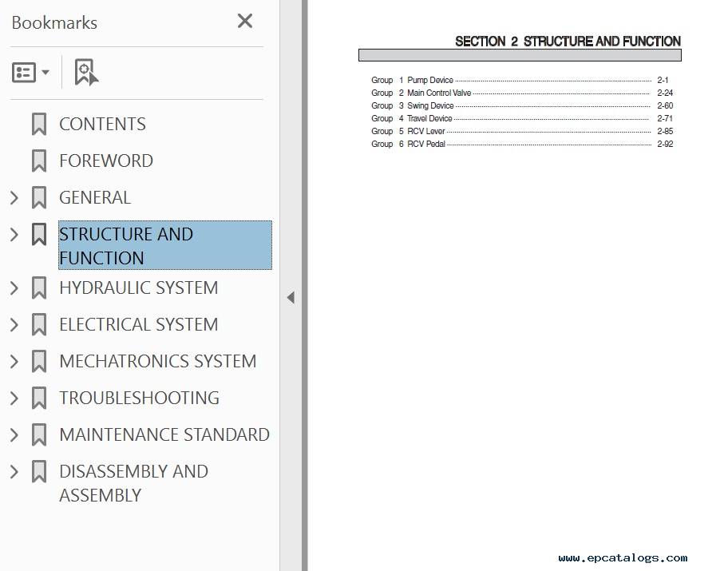Click the GENERAL bookmark ribbon icon
This screenshot has height=571, width=728.
click(39, 197)
